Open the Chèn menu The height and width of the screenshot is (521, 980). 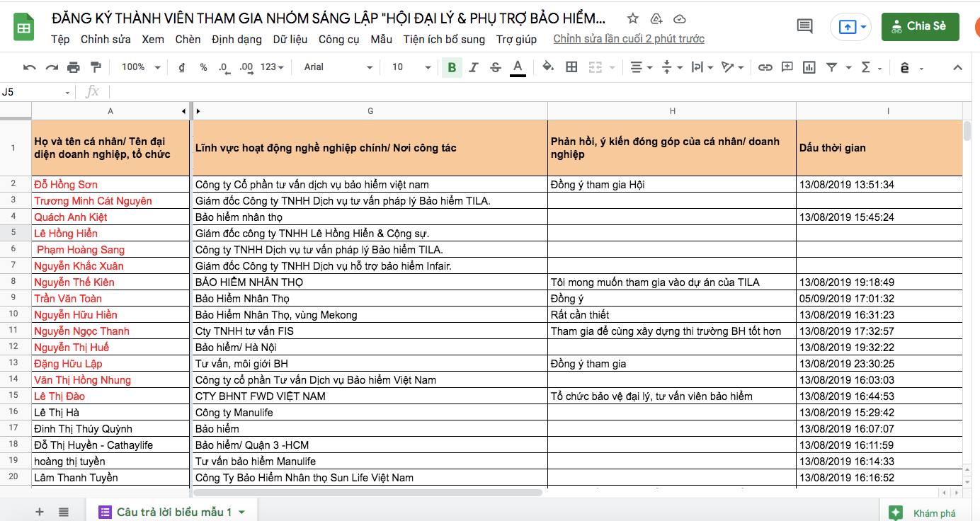188,39
